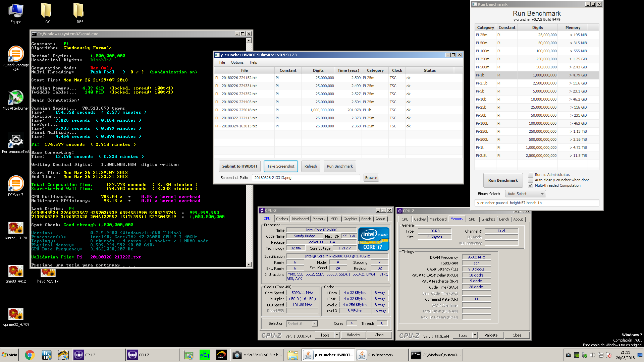Open the 2p-1 green taskbar icon
644x362 pixels.
point(205,355)
